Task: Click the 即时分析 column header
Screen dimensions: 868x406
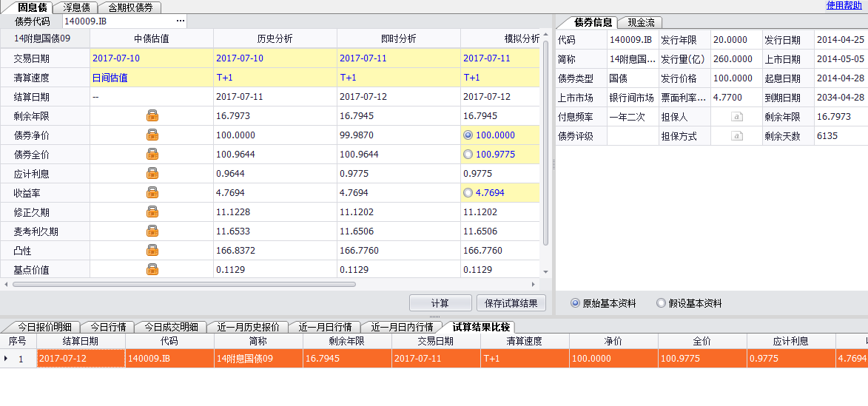Action: [x=399, y=38]
